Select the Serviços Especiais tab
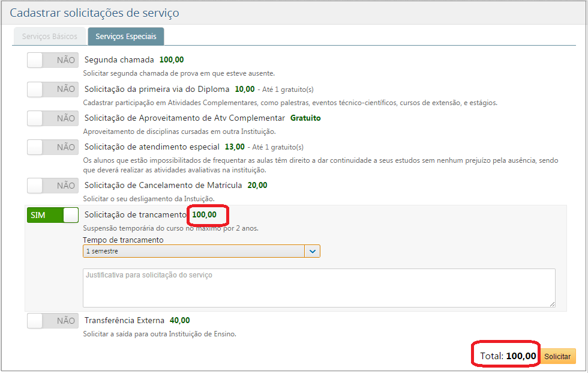588x373 pixels. pos(125,36)
